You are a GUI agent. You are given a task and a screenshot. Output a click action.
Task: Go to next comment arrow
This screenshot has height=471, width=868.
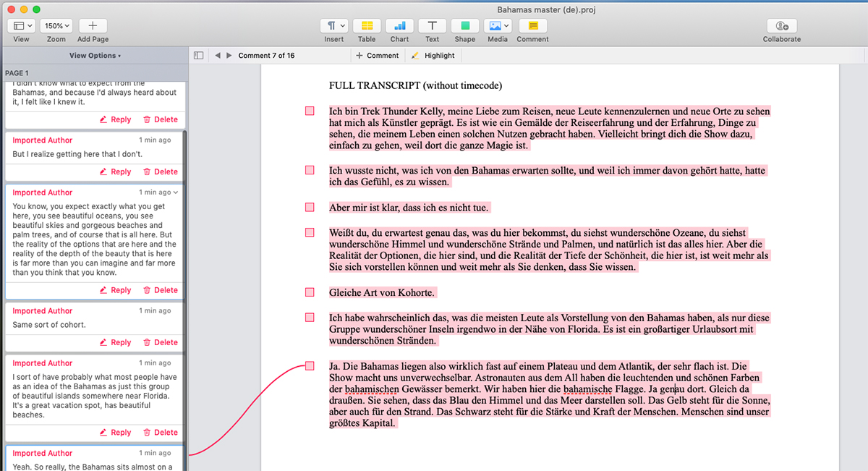[229, 56]
